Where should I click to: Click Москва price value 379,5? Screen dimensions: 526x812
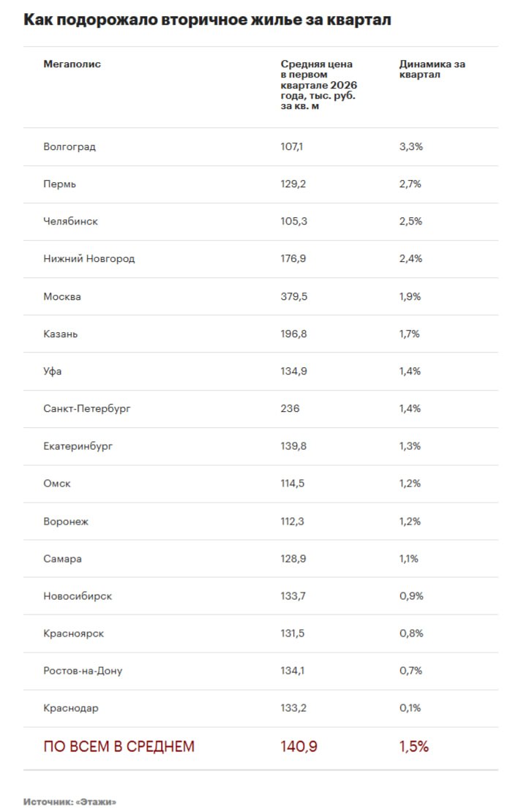(x=293, y=297)
